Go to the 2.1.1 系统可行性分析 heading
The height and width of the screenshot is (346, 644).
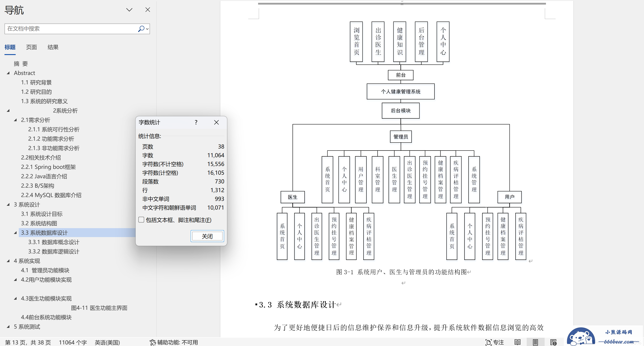54,129
